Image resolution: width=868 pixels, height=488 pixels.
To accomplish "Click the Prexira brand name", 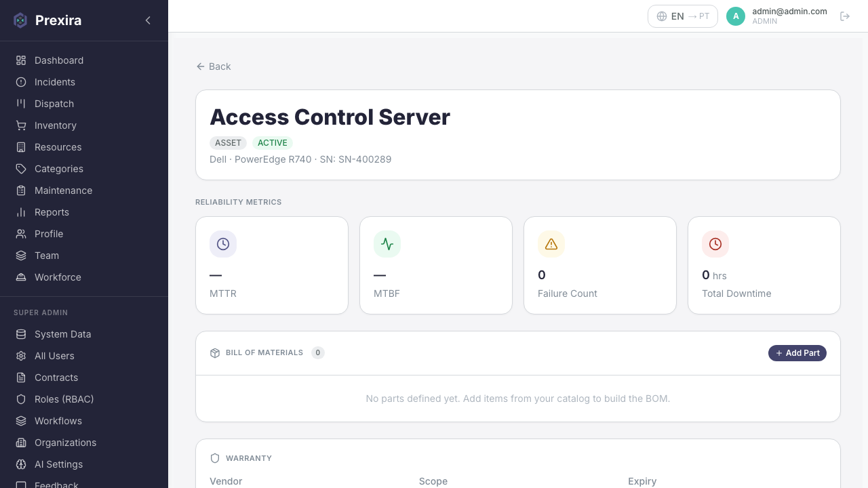I will point(58,20).
